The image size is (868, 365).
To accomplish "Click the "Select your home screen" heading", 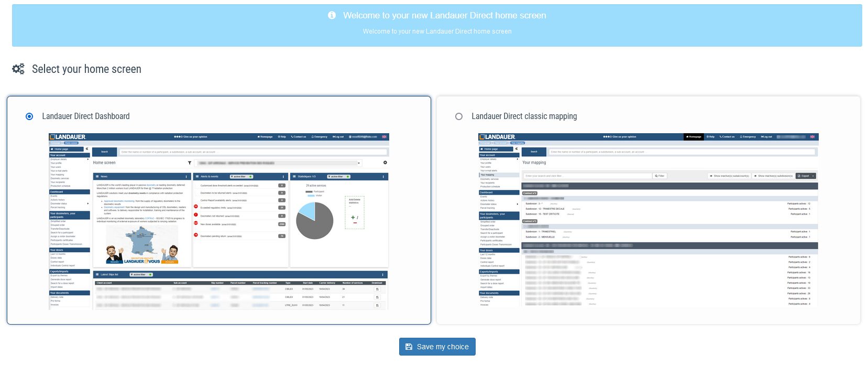I will [86, 69].
